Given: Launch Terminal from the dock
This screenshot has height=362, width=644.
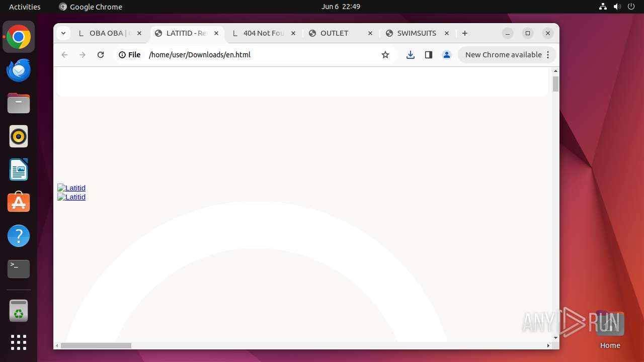Looking at the screenshot, I should click(x=19, y=269).
